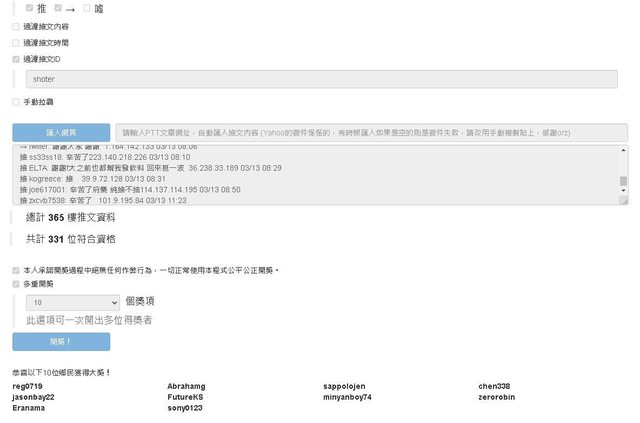Toggle the 多重開獎 checkbox
The width and height of the screenshot is (640, 423).
(x=15, y=284)
